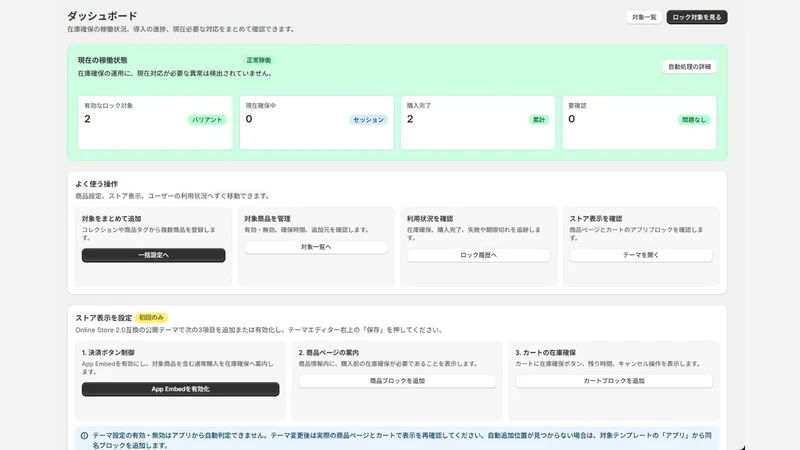
Task: Open ロック履歴へ
Action: (478, 255)
